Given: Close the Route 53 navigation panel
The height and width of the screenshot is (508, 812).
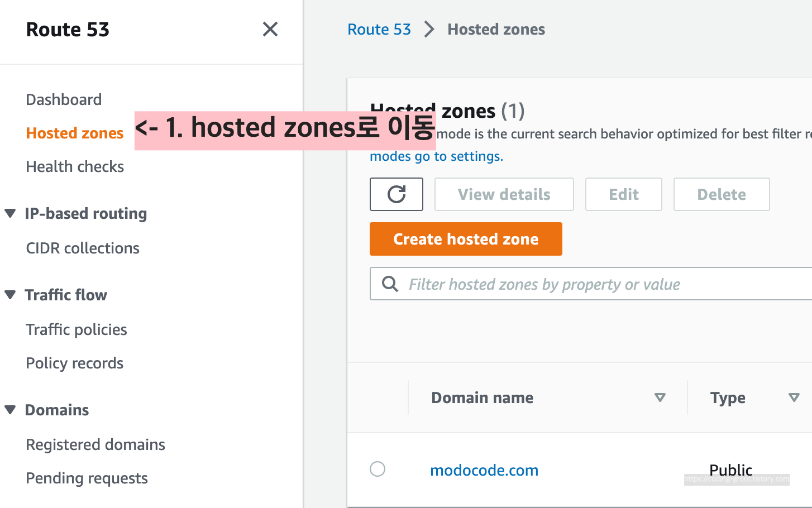Looking at the screenshot, I should pos(270,29).
